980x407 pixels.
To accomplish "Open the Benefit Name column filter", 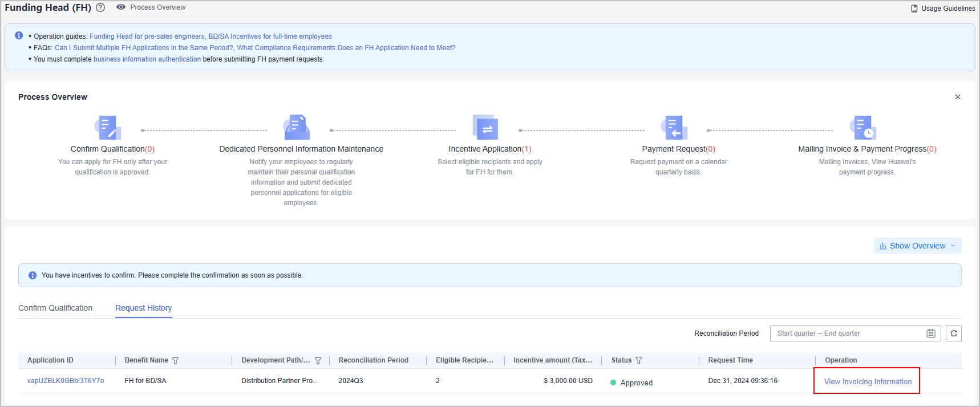I will (x=176, y=361).
